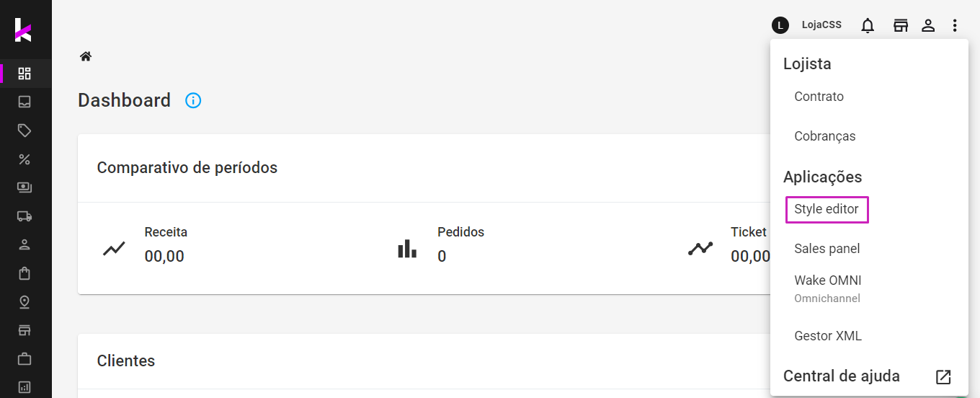Screen dimensions: 980x398
Task: Toggle the three-dot more options menu
Action: point(955,26)
